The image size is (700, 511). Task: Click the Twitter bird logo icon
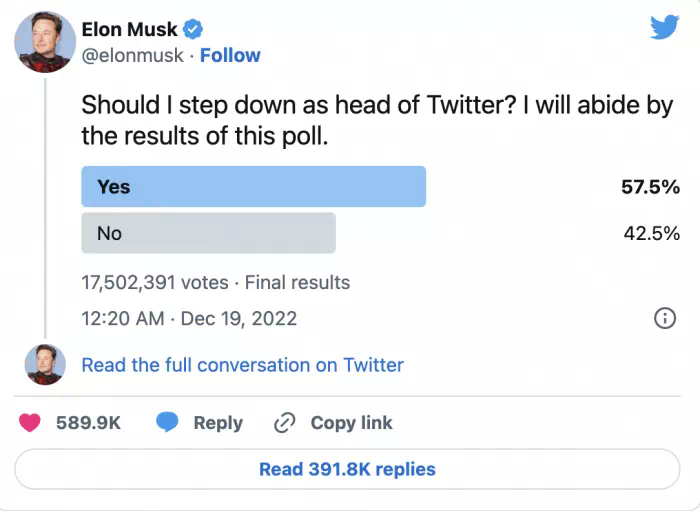pyautogui.click(x=664, y=28)
